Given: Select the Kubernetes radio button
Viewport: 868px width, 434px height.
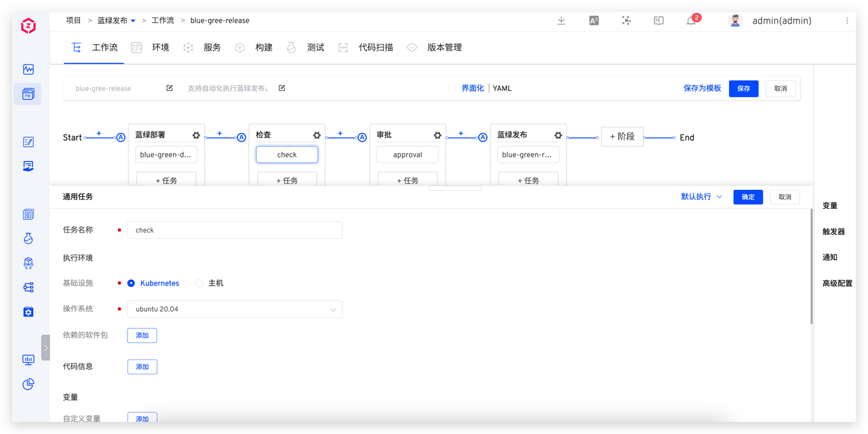Looking at the screenshot, I should pos(130,283).
